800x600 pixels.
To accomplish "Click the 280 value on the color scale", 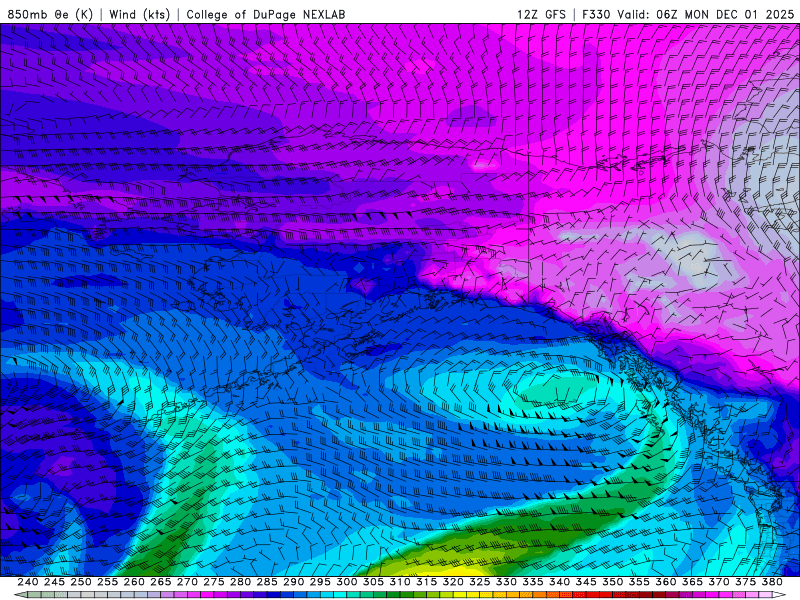I will tap(240, 582).
